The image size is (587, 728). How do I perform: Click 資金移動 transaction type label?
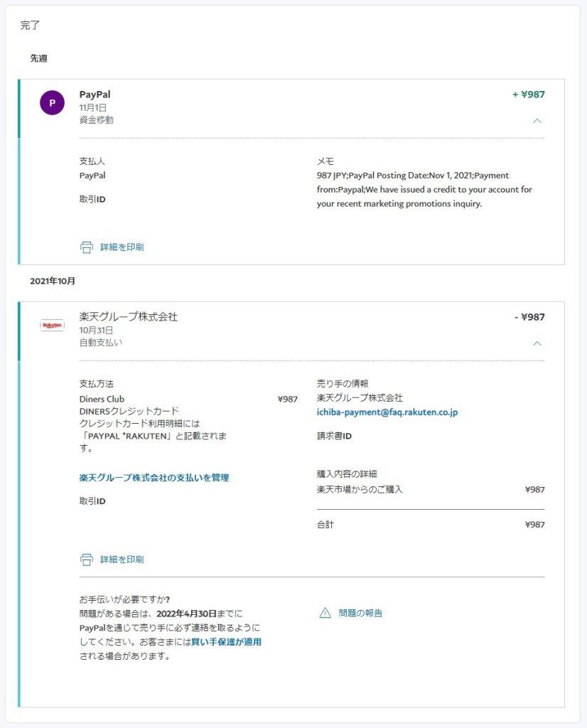[x=96, y=119]
